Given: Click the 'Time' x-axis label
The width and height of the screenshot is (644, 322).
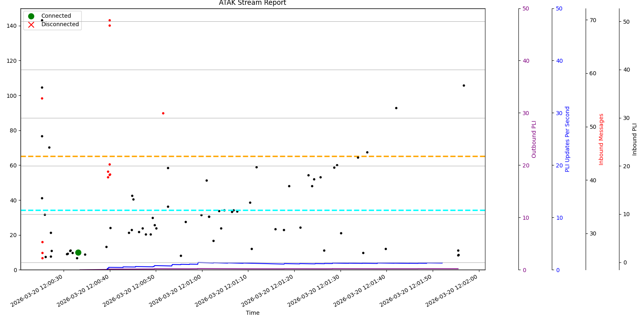Looking at the screenshot, I should [x=252, y=313].
